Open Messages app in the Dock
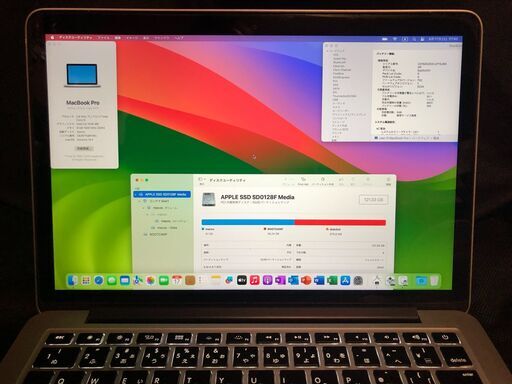512x384 pixels. tap(112, 281)
